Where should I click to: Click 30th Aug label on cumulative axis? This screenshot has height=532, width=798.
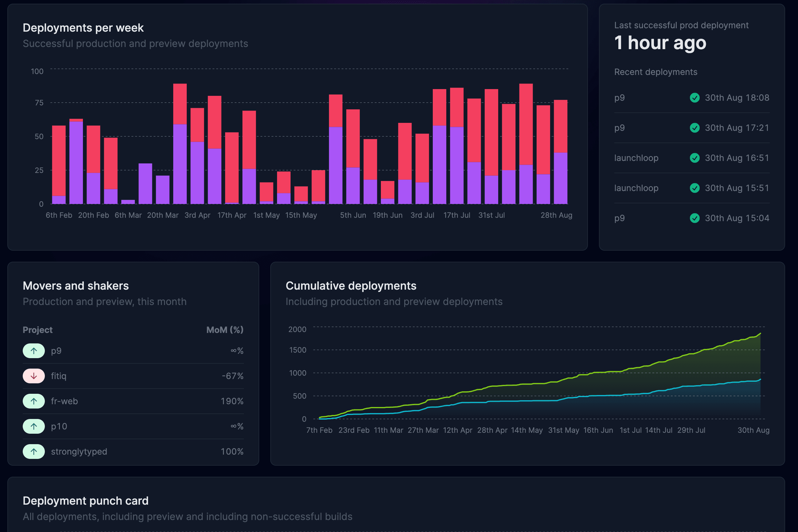(753, 430)
